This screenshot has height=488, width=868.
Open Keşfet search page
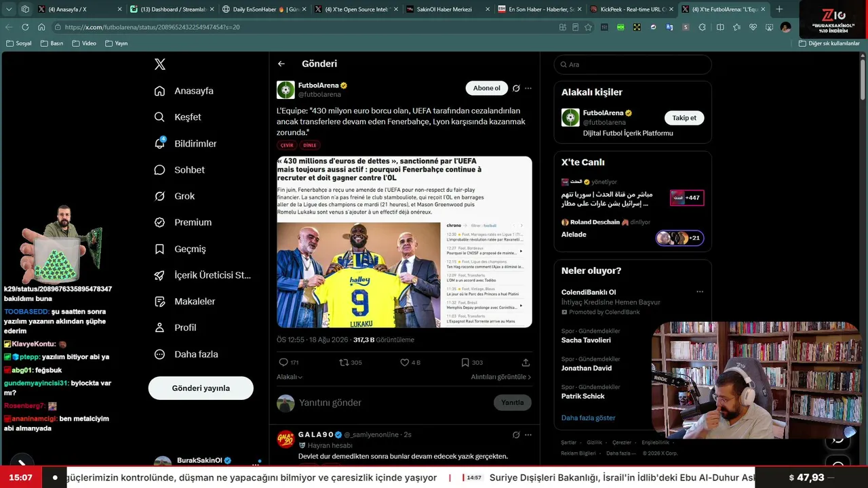pyautogui.click(x=178, y=117)
